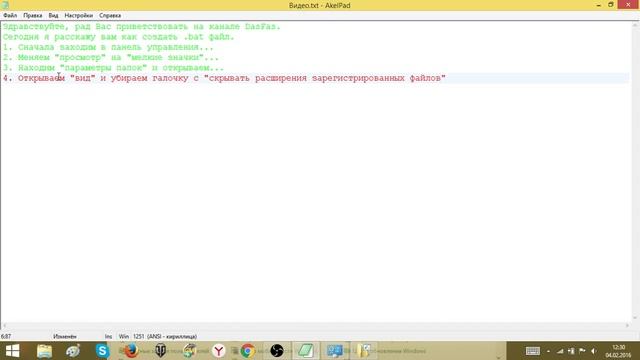
Task: Open the Настройки menu
Action: [x=78, y=16]
